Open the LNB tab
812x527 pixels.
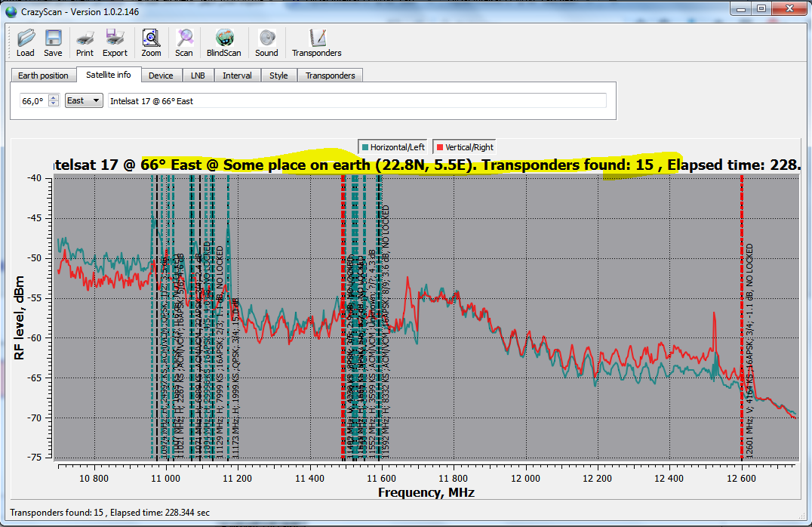198,76
